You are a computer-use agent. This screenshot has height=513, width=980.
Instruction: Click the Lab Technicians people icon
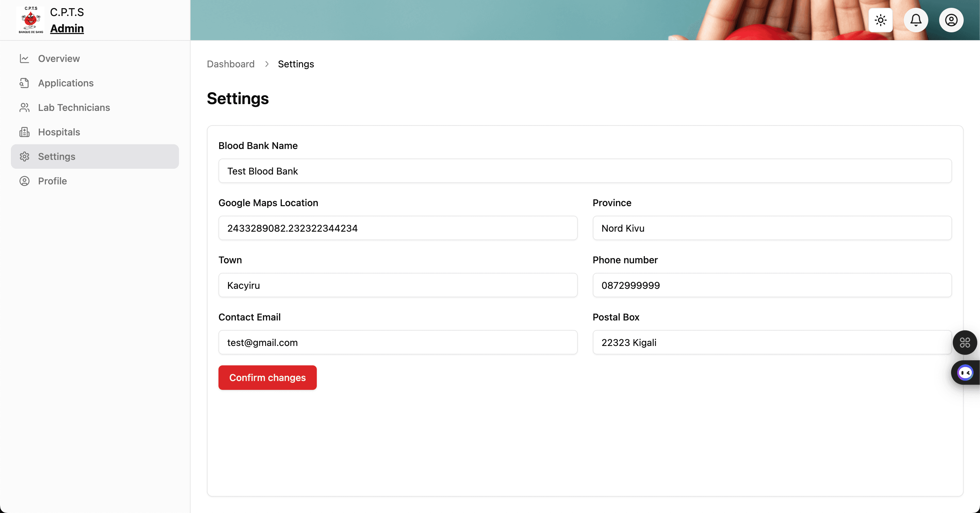pyautogui.click(x=24, y=107)
